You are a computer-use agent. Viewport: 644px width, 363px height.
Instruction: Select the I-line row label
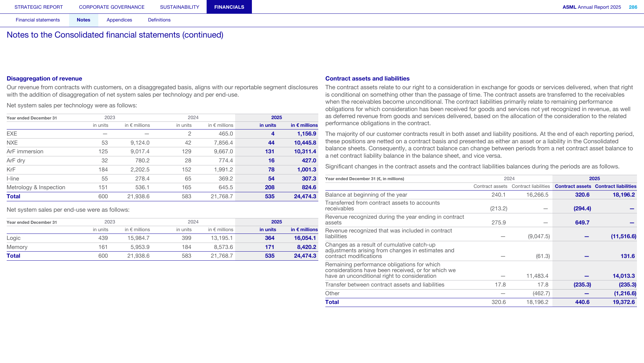[13, 179]
